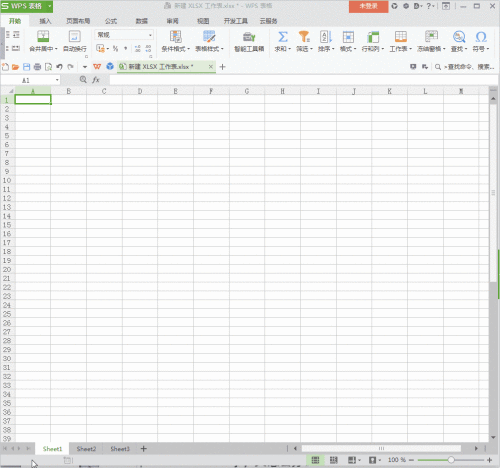Switch to Normal view in status bar
This screenshot has height=468, width=500.
point(315,460)
